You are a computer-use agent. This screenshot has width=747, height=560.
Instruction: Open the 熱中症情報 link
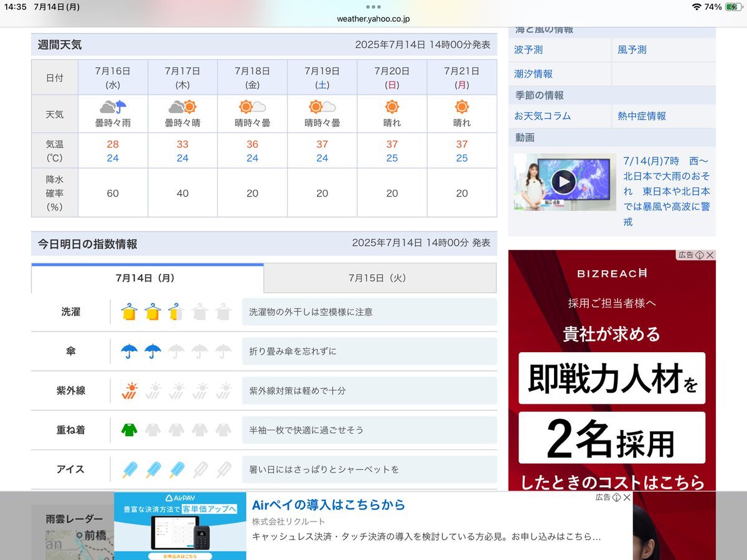(x=642, y=116)
